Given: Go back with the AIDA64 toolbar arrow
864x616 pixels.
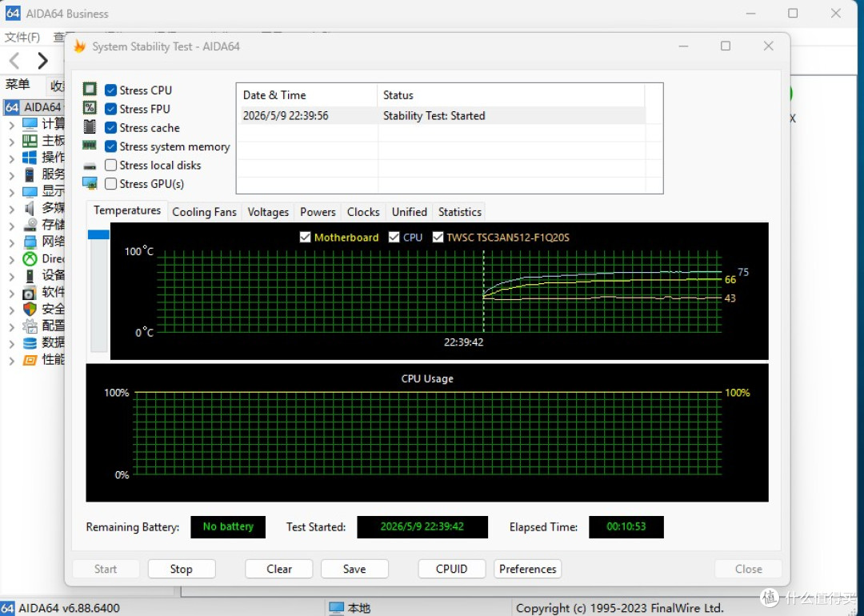Looking at the screenshot, I should (15, 60).
